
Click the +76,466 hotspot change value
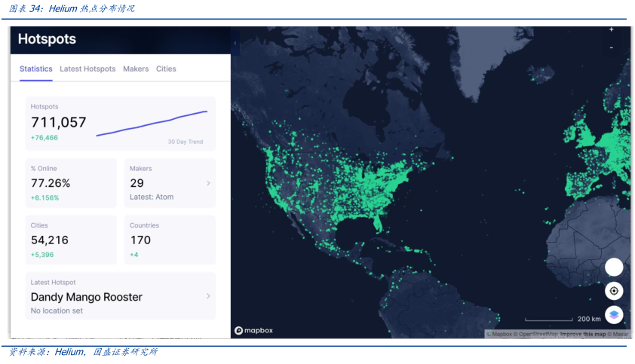(x=44, y=138)
